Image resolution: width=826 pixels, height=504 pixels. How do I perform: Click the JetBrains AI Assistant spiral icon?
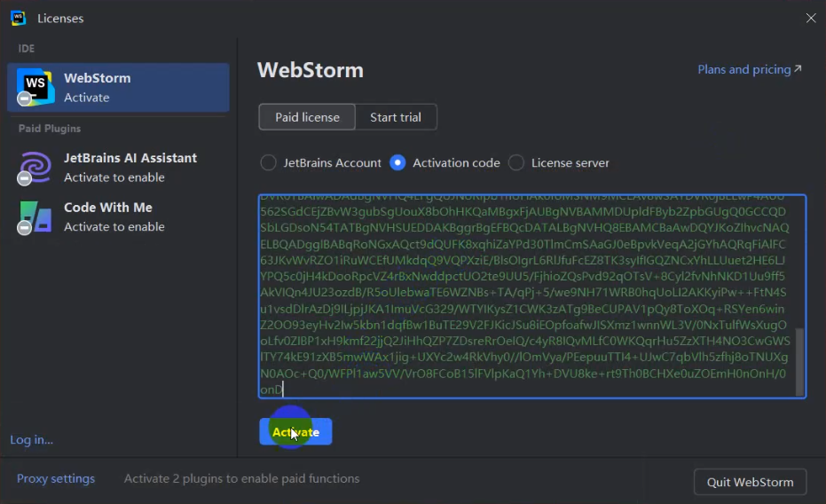(35, 168)
